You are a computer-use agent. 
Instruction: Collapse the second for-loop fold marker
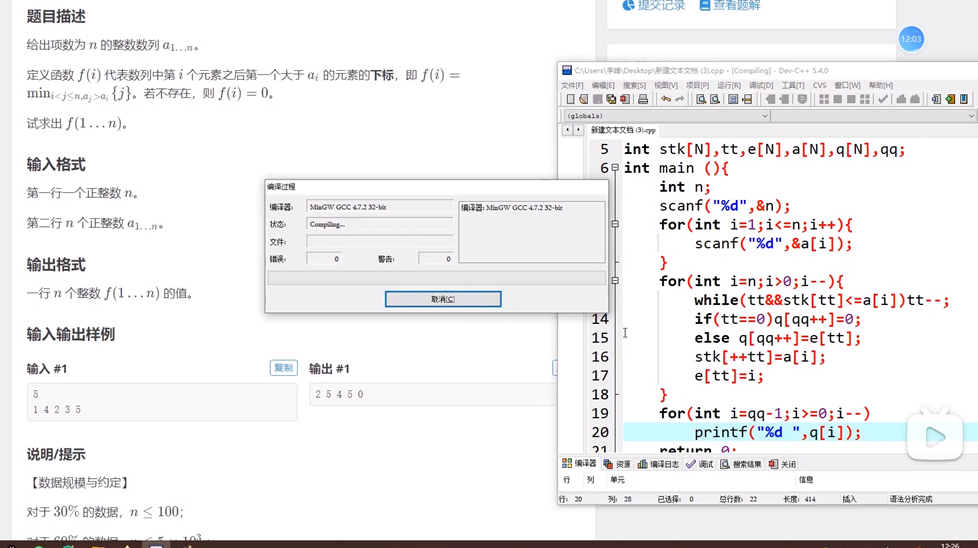click(615, 281)
